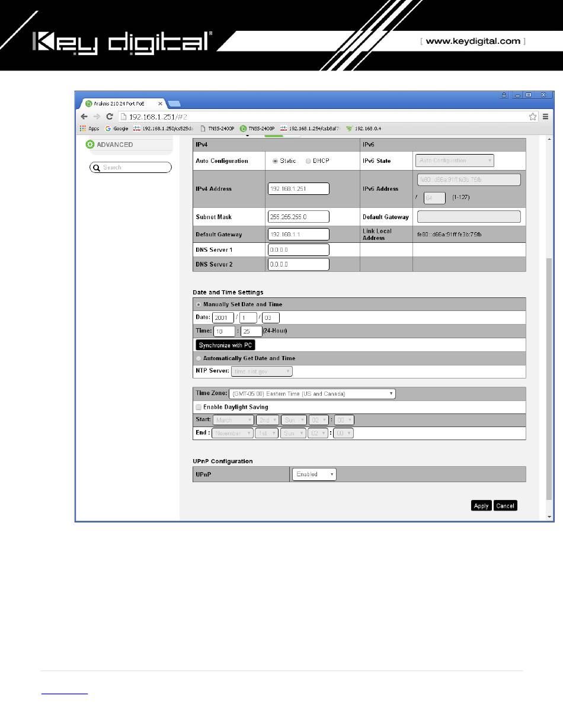
Task: Edit the Time minutes field
Action: (x=251, y=331)
